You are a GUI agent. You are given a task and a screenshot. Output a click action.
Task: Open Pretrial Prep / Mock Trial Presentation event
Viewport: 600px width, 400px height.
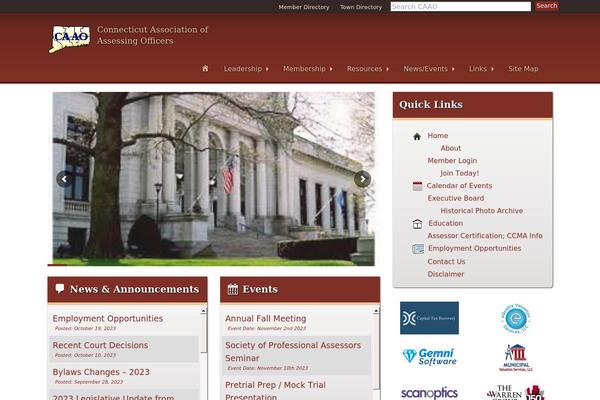coord(275,391)
